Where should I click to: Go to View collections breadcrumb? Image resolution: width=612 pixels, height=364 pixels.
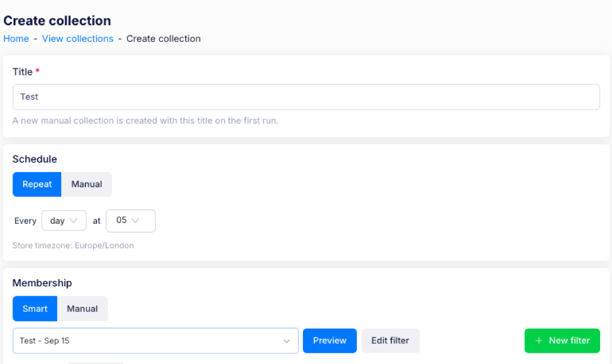click(x=78, y=39)
